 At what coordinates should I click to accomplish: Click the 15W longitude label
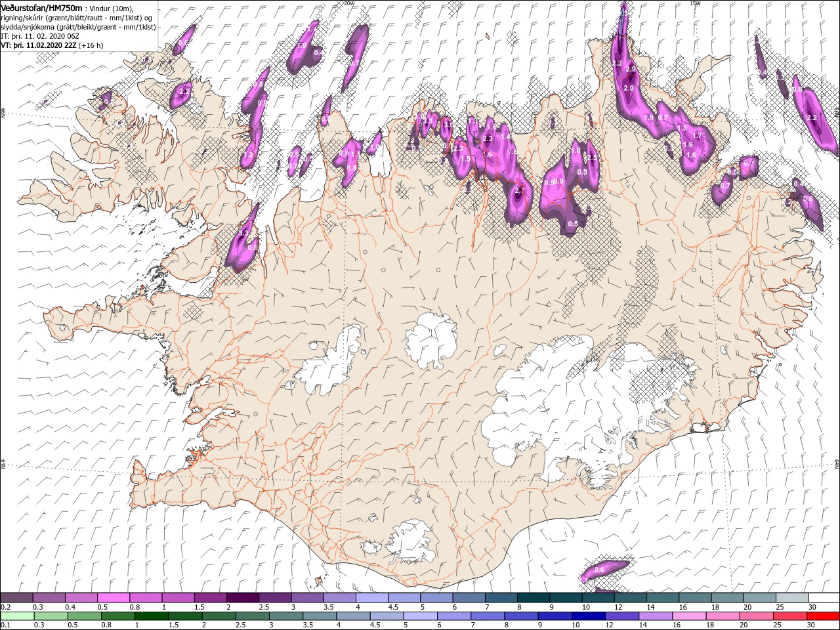click(x=696, y=3)
